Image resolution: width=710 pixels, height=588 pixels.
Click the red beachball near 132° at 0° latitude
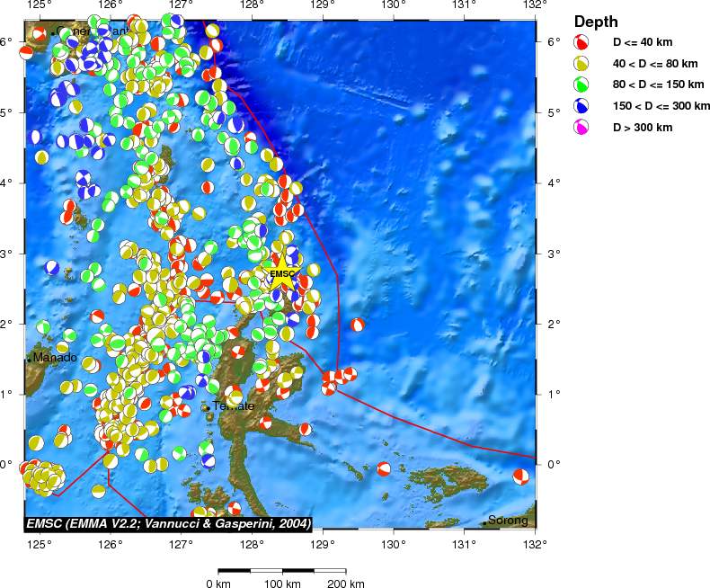click(x=520, y=477)
